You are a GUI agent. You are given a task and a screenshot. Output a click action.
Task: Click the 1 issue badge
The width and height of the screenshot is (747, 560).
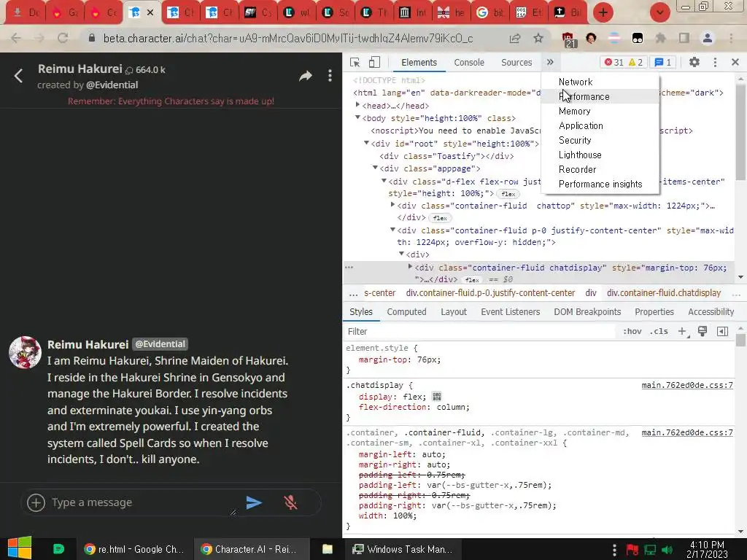[x=662, y=63]
